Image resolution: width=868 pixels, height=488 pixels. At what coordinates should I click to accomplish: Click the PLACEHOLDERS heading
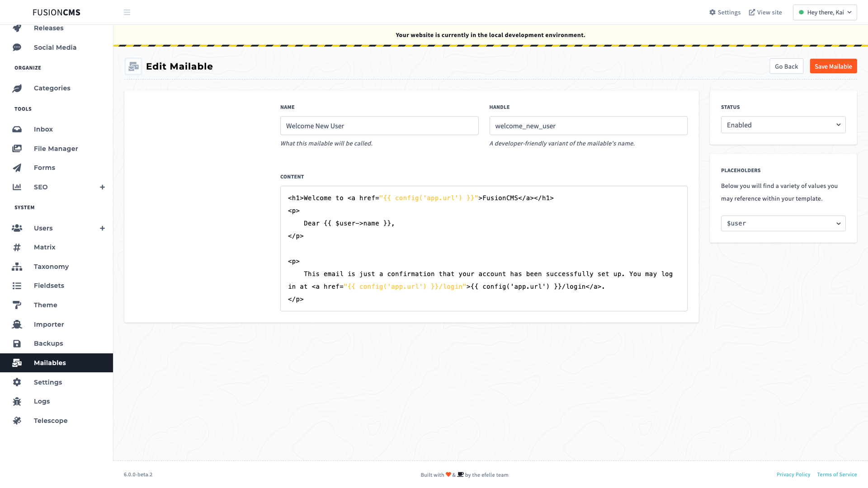(x=741, y=170)
